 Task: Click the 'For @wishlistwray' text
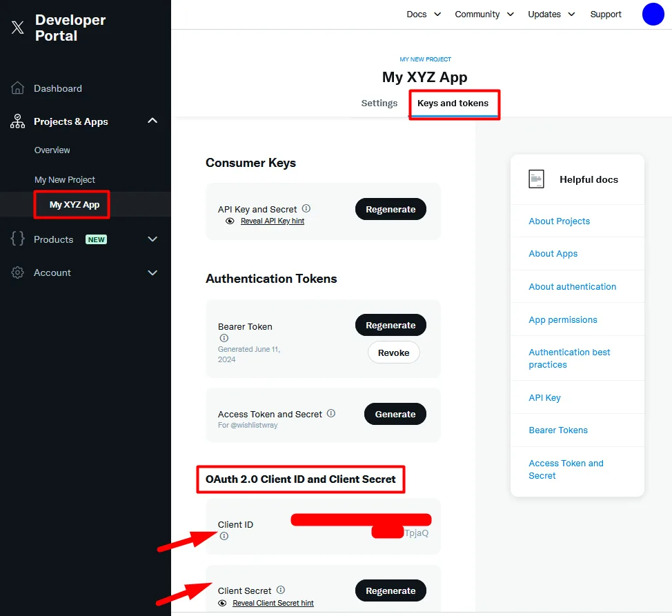(x=248, y=425)
